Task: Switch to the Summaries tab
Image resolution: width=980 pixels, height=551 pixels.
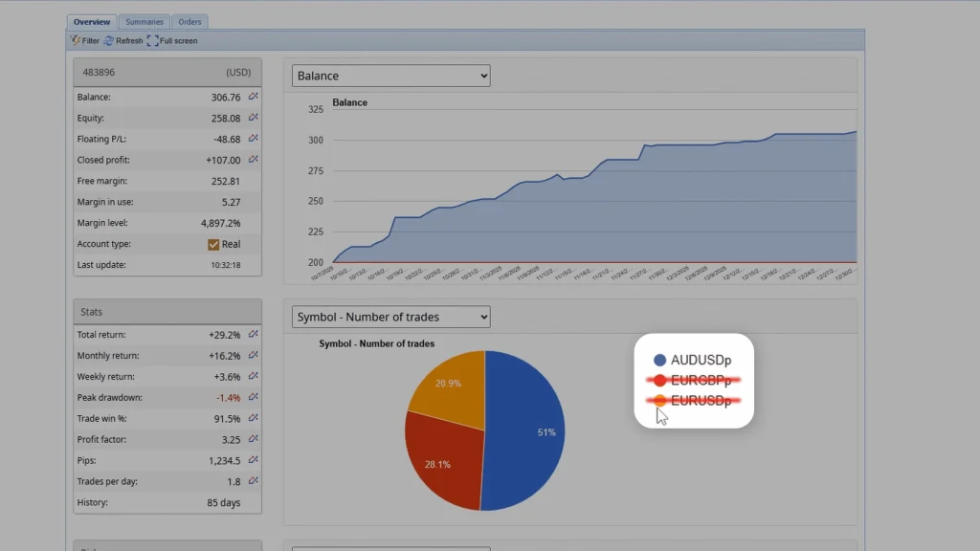Action: (x=145, y=22)
